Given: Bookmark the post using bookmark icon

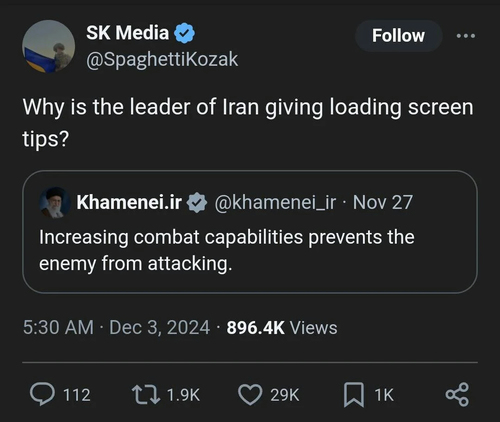Looking at the screenshot, I should 354,395.
